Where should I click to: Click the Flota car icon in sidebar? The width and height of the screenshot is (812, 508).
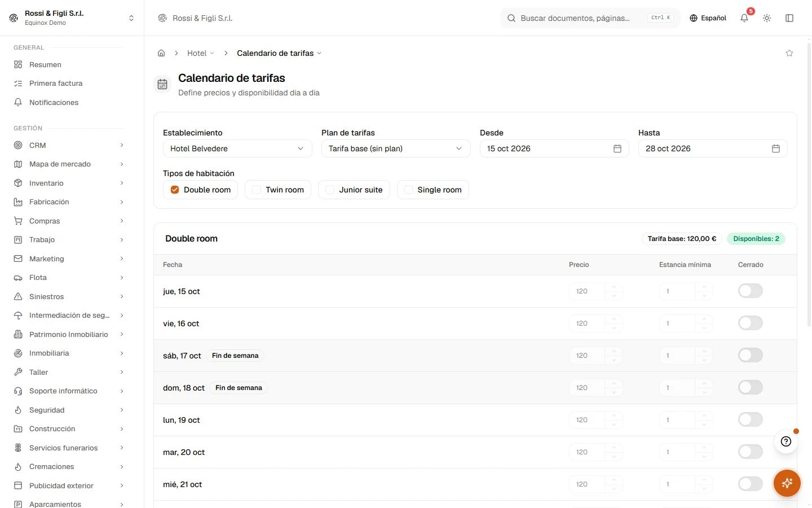click(x=18, y=278)
